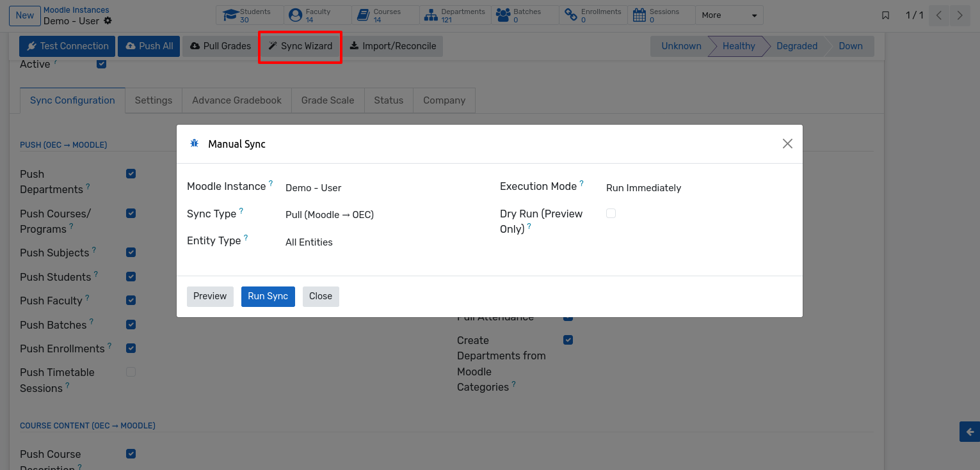Click the Push All button
The width and height of the screenshot is (980, 470).
[149, 46]
